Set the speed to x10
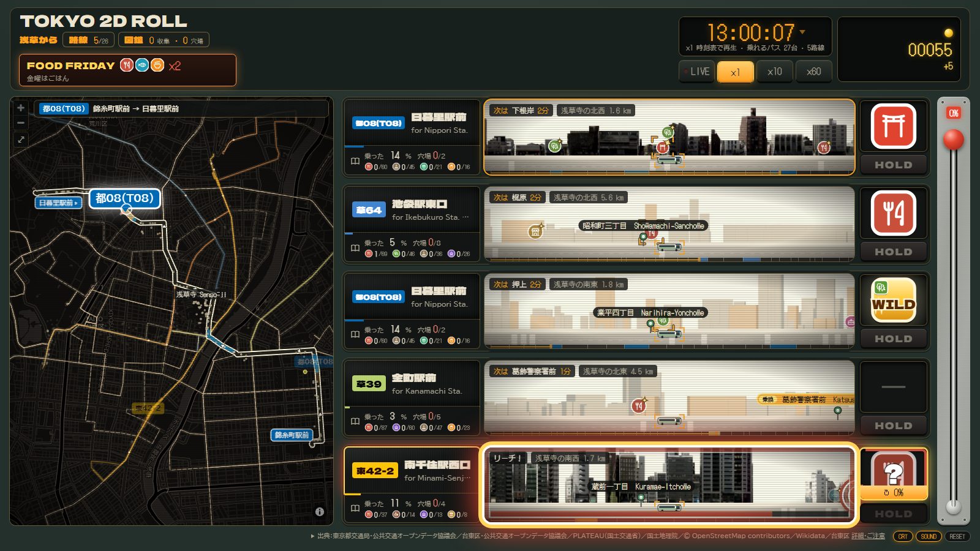Screen dimensions: 980x551 pos(774,72)
